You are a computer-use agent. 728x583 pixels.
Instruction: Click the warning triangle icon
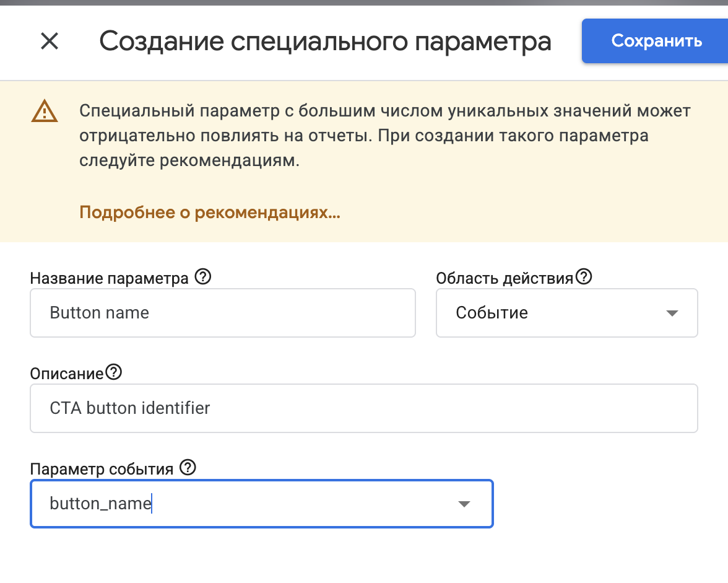point(45,111)
